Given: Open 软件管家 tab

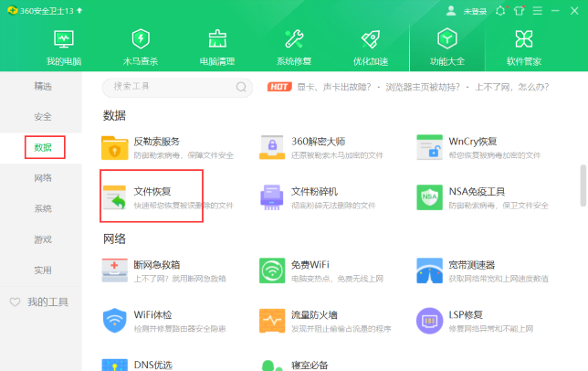Looking at the screenshot, I should coord(524,48).
